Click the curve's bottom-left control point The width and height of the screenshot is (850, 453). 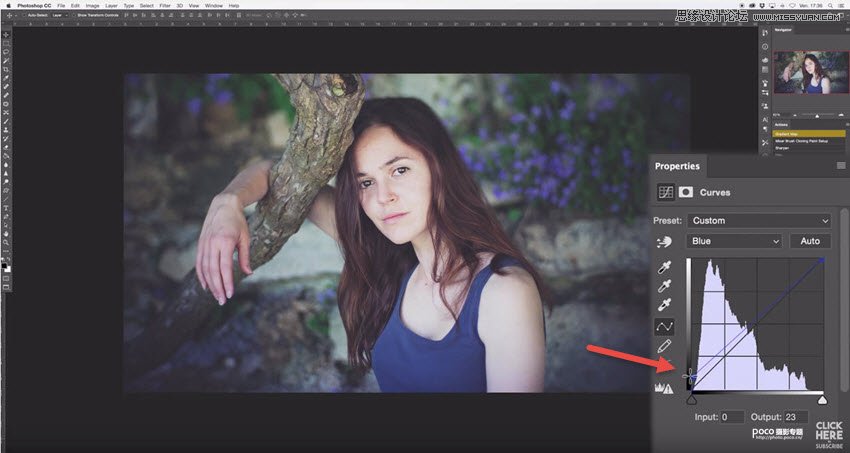tap(692, 376)
